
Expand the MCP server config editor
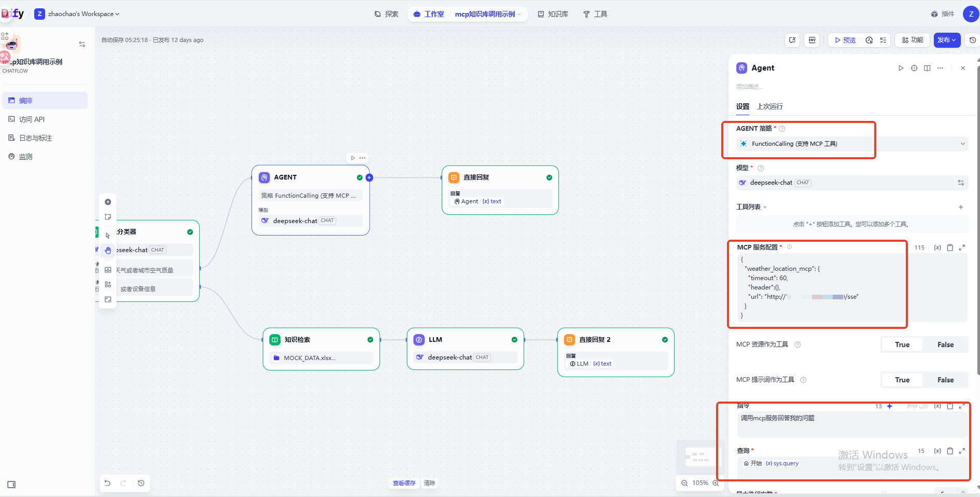(962, 247)
